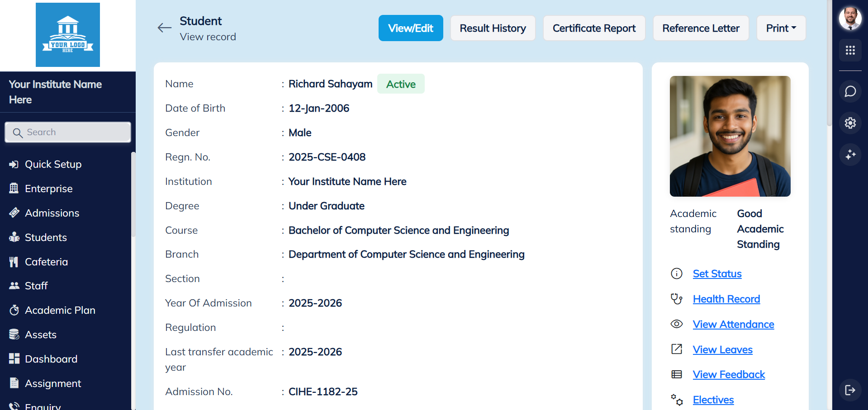Select Students in the sidebar
The height and width of the screenshot is (410, 868).
46,237
